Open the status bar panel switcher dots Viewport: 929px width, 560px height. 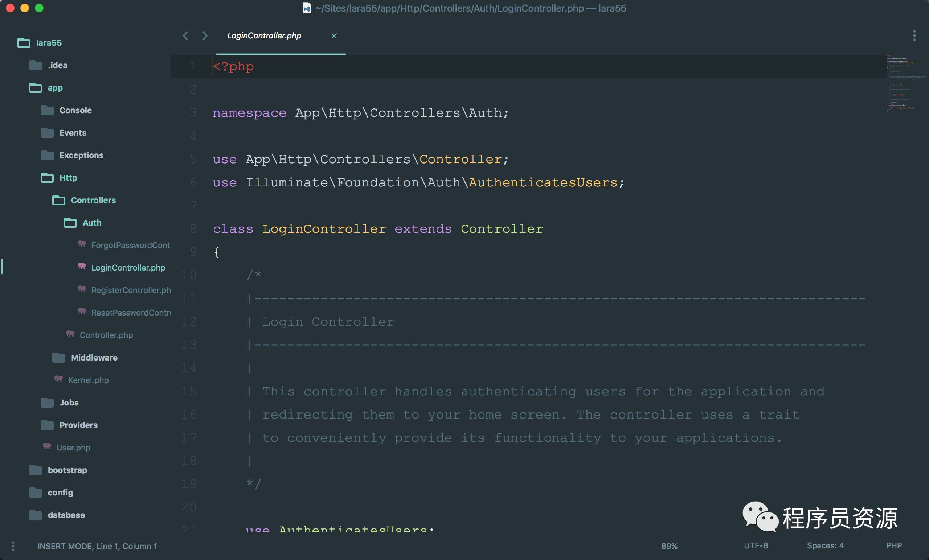(13, 546)
